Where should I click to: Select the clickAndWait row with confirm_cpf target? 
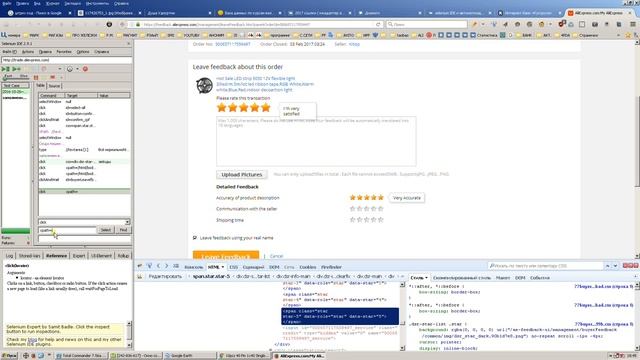coord(84,120)
